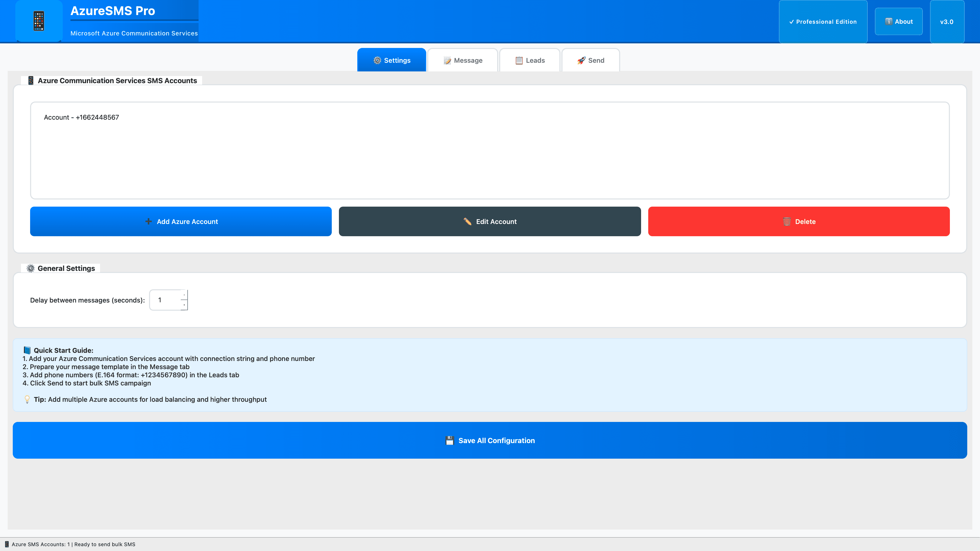Open the About dialog

point(899,22)
